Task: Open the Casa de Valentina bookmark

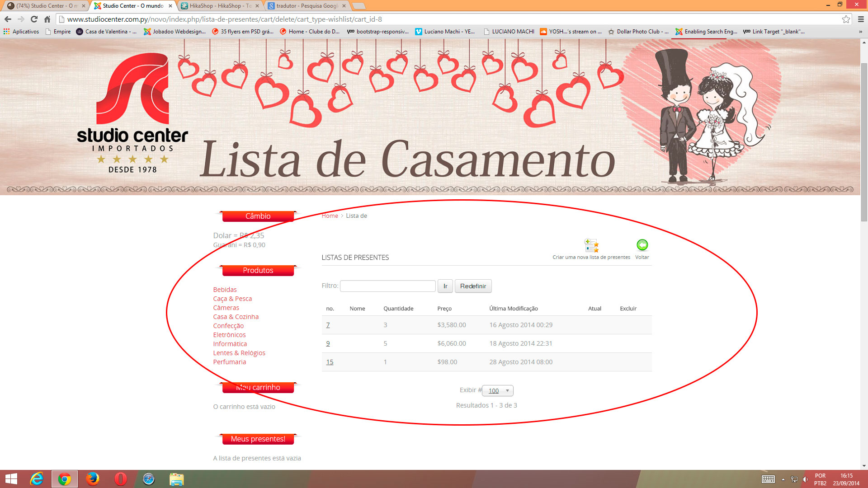Action: (106, 32)
